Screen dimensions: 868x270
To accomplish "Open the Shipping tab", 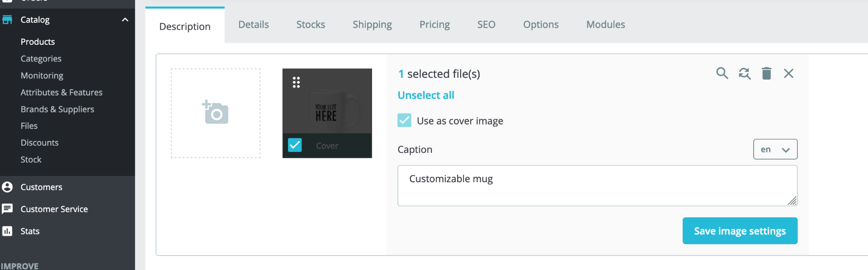I will [x=372, y=24].
